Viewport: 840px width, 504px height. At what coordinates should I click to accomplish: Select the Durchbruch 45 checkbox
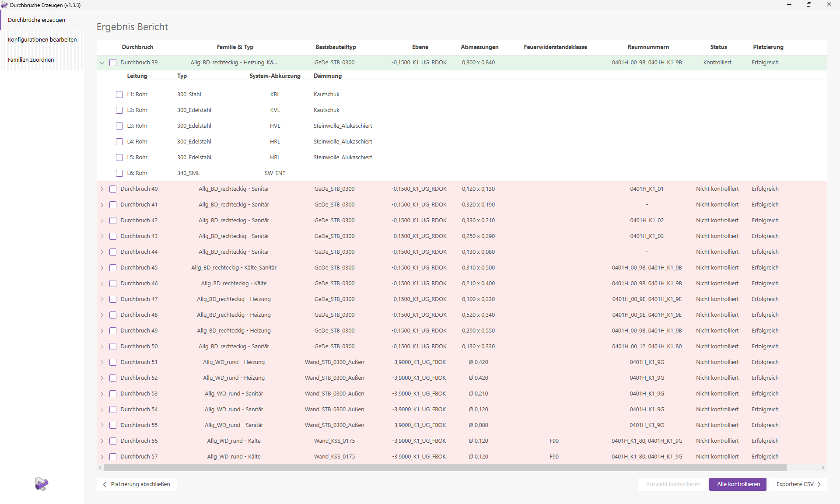click(x=113, y=268)
